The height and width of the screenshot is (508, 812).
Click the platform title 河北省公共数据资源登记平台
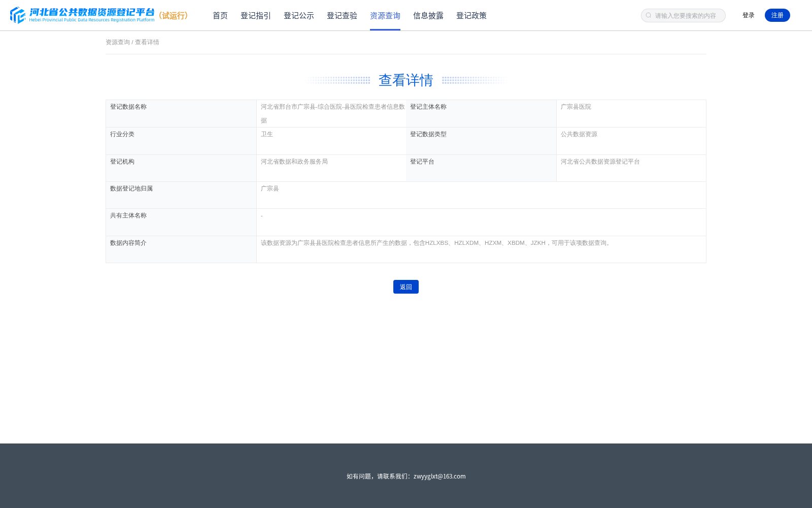92,12
